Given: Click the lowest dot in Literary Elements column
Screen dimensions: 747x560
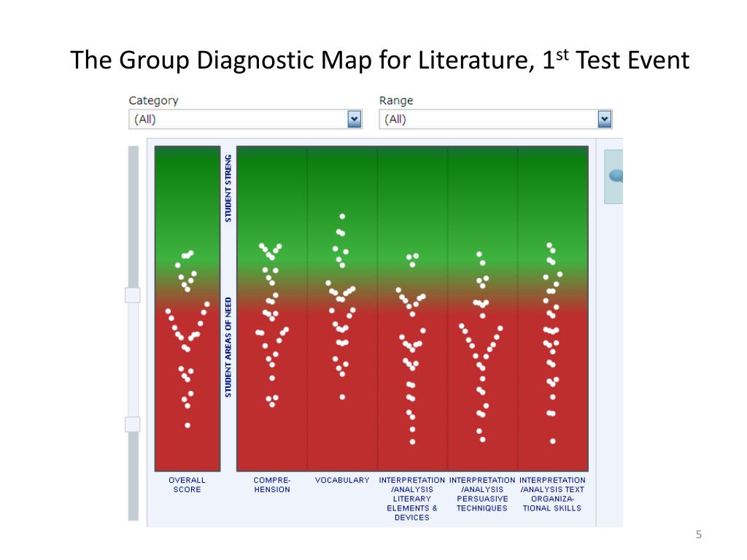Looking at the screenshot, I should click(413, 442).
